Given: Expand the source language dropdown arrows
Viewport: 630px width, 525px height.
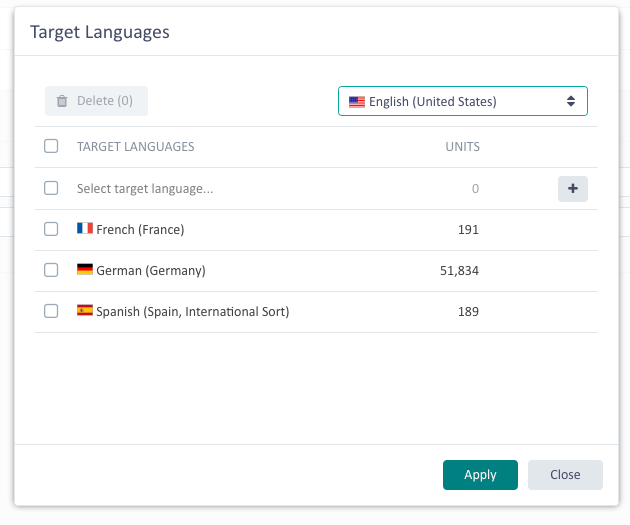Looking at the screenshot, I should coord(571,101).
